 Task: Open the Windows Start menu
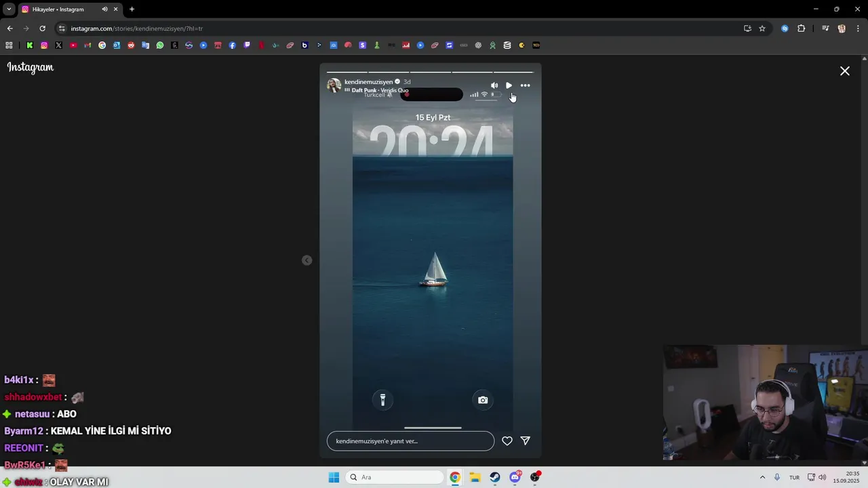(334, 477)
